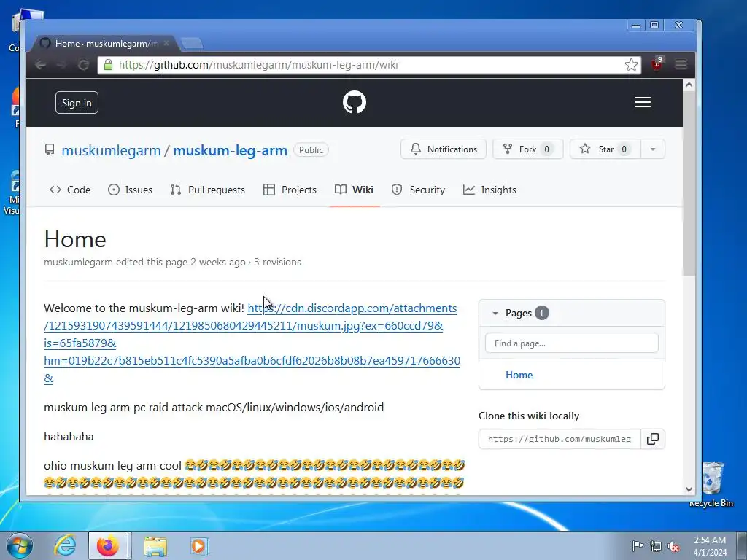Open the GitHub hamburger menu

click(x=642, y=102)
